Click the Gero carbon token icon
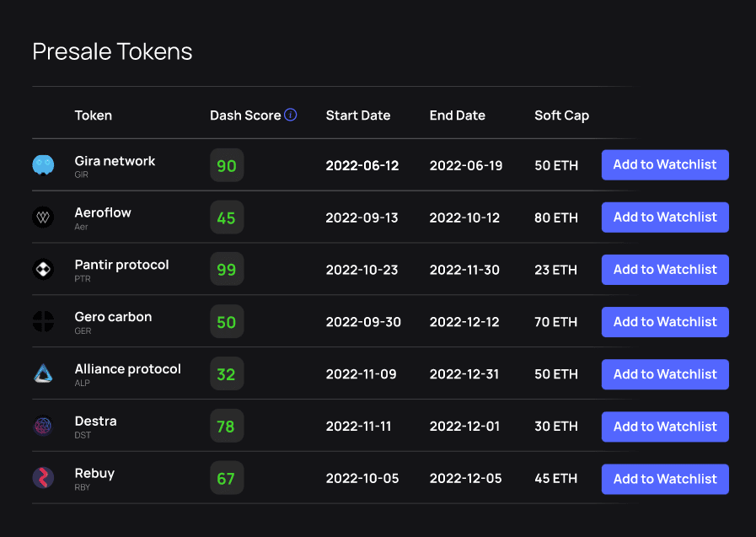This screenshot has width=756, height=537. 43,322
